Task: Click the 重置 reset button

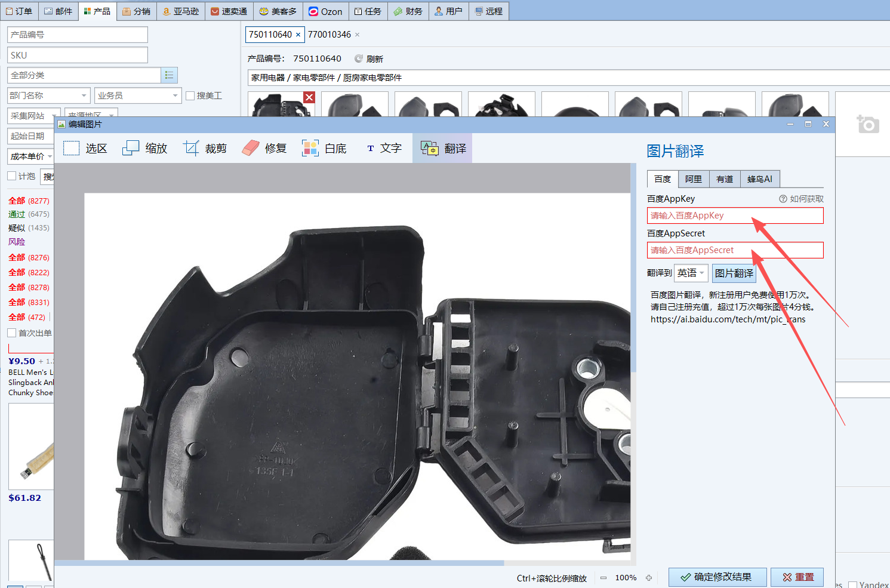Action: tap(797, 577)
